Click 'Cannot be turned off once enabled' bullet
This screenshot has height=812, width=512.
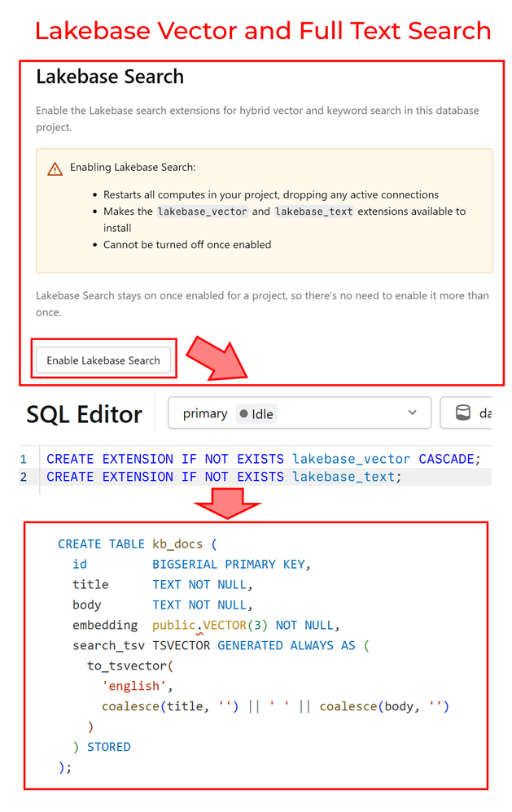pyautogui.click(x=187, y=244)
